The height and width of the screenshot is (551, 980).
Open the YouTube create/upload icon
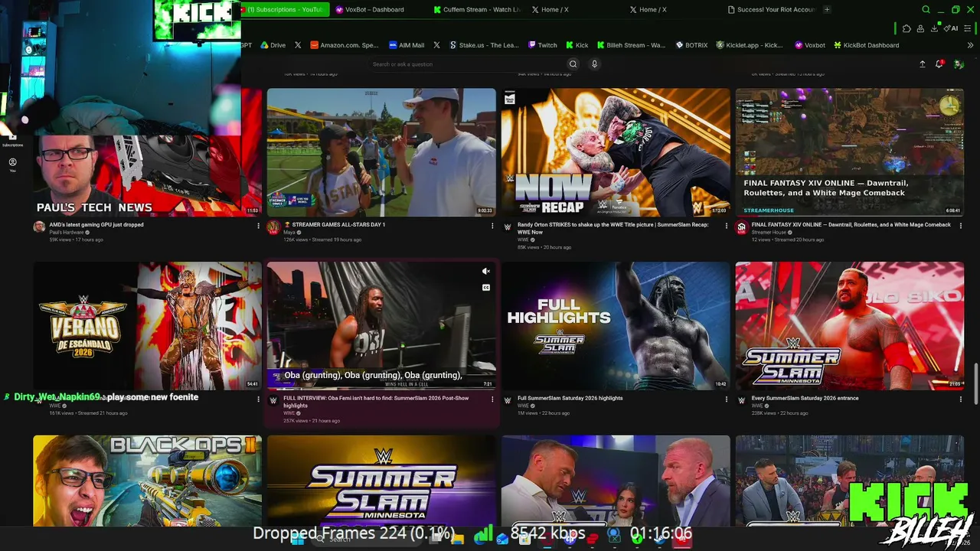pyautogui.click(x=923, y=64)
